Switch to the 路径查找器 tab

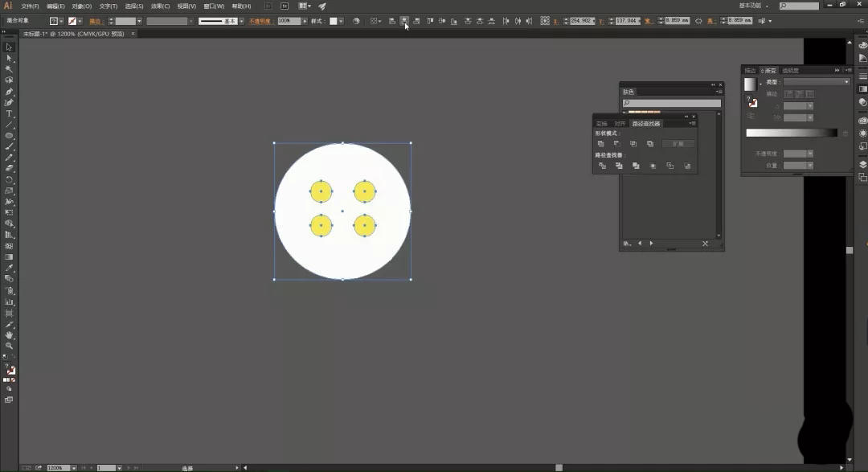coord(646,124)
